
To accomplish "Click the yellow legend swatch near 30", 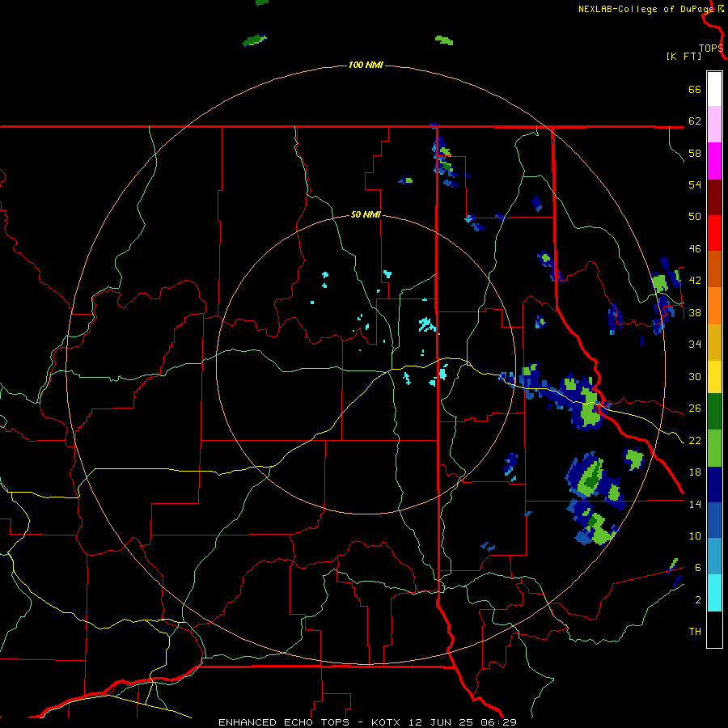I will 714,377.
